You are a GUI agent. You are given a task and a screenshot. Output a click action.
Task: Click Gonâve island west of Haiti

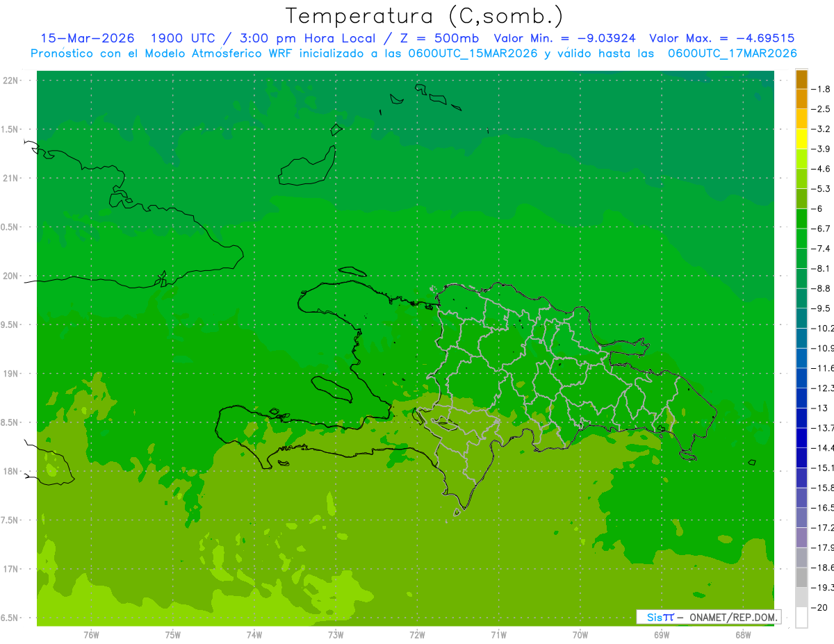pyautogui.click(x=332, y=388)
